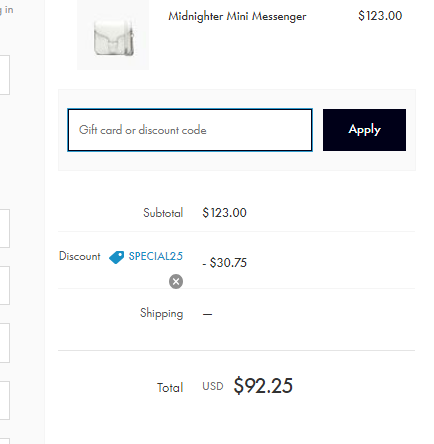This screenshot has width=434, height=444.
Task: Click the $123.00 item price beside product name
Action: 380,16
